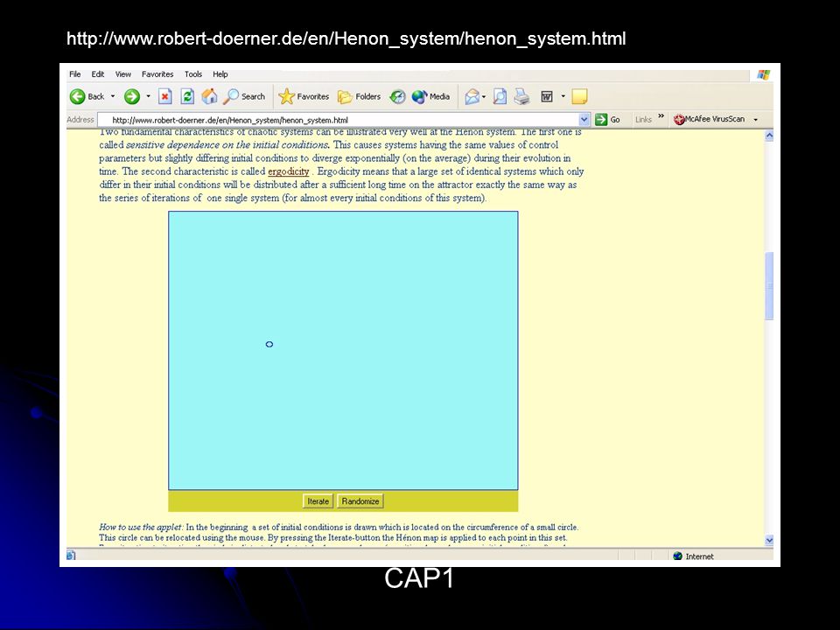Click the Print Preview page icon
The height and width of the screenshot is (630, 840).
click(500, 96)
